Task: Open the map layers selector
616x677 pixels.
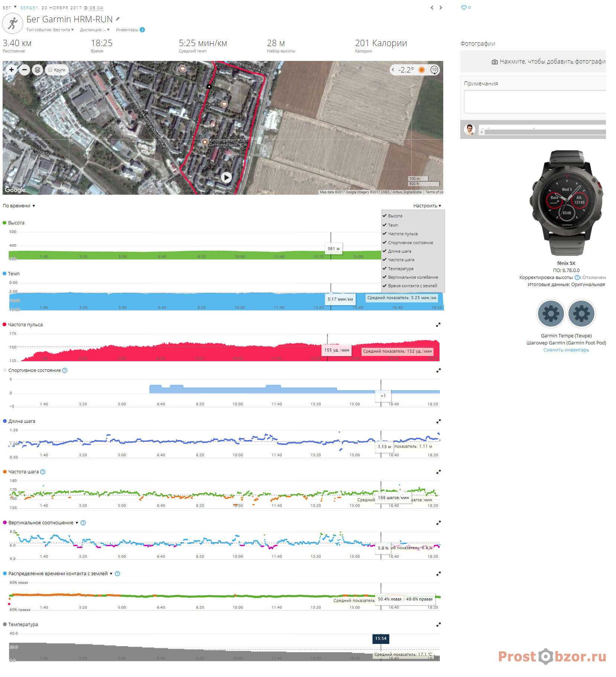Action: tap(37, 70)
